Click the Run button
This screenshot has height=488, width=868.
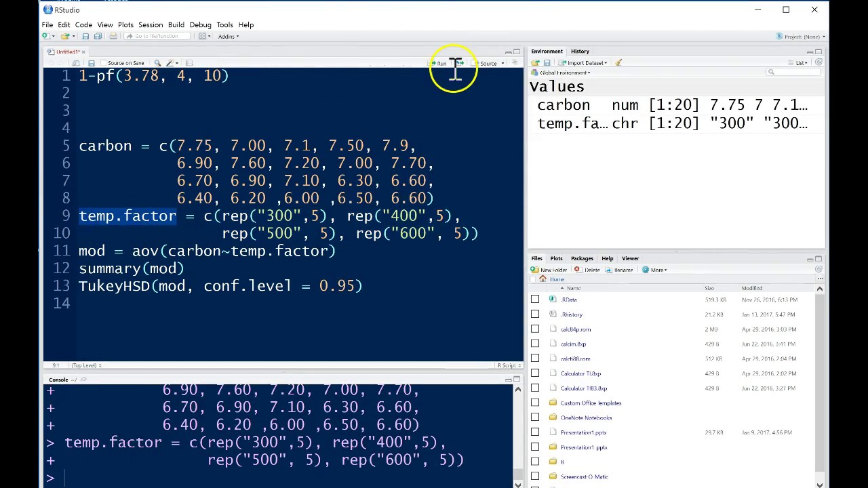coord(439,63)
